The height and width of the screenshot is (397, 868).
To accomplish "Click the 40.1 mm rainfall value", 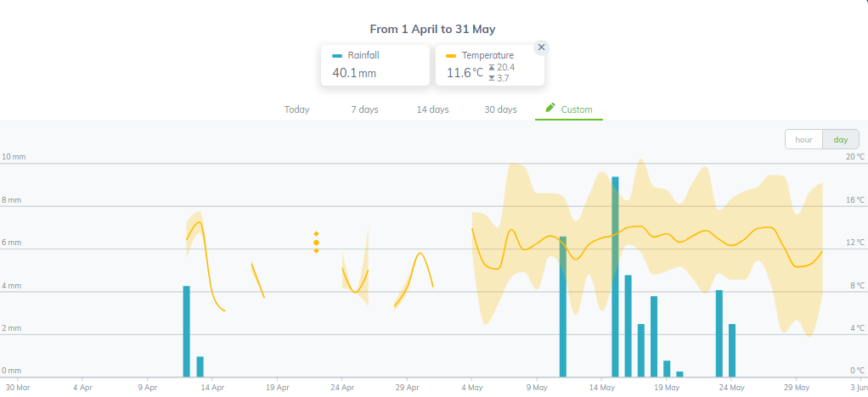I will (x=354, y=73).
